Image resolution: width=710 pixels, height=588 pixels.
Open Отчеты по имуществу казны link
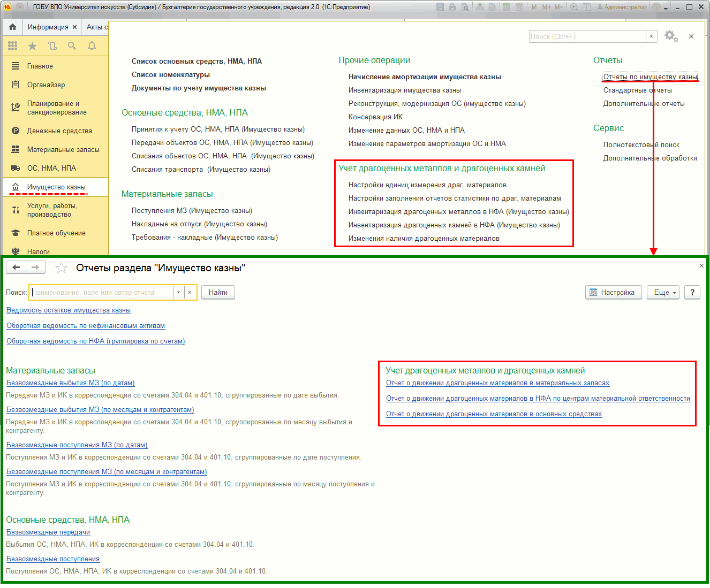coord(650,77)
